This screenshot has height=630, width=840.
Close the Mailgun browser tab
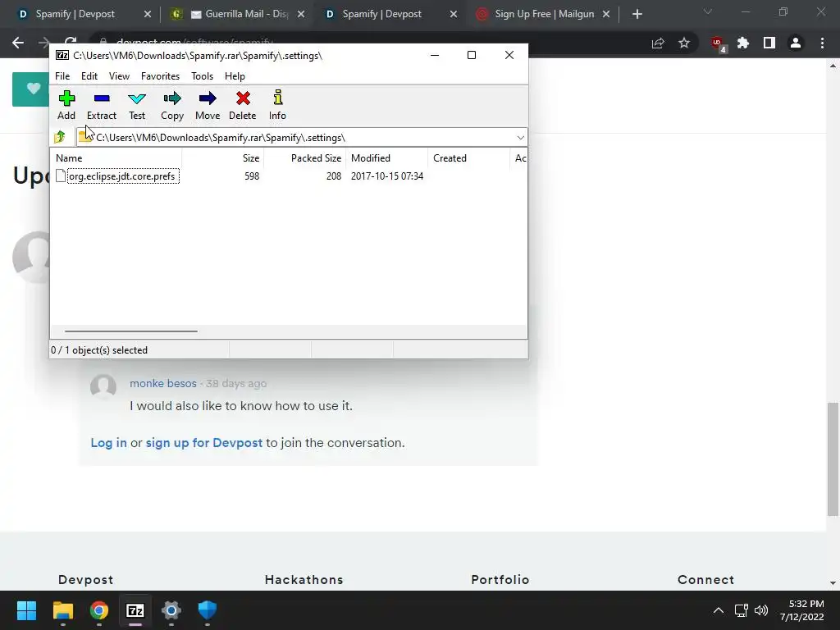click(606, 15)
